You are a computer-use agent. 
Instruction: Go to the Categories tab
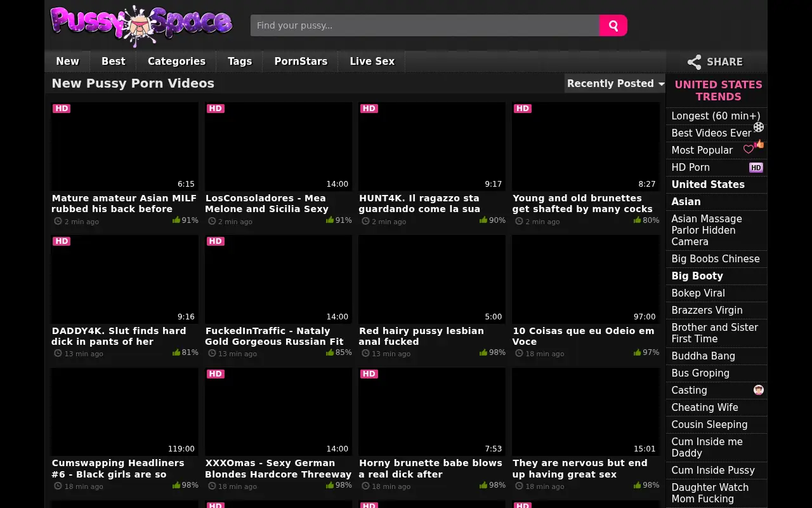[176, 62]
